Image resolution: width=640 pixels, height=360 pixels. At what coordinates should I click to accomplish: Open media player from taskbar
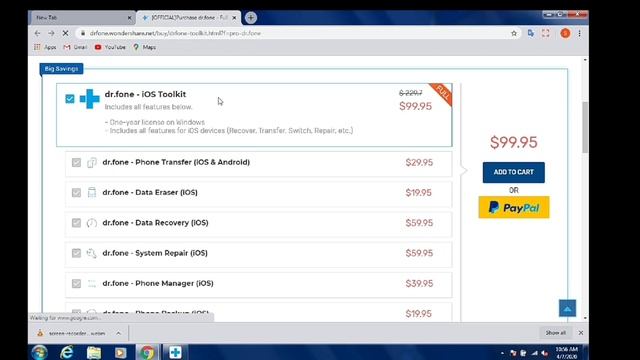coord(120,352)
